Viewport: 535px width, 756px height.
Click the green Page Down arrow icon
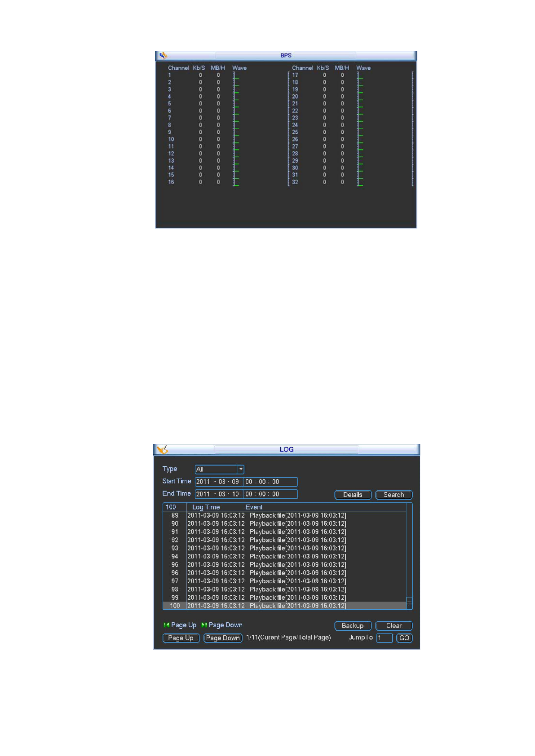(x=204, y=625)
